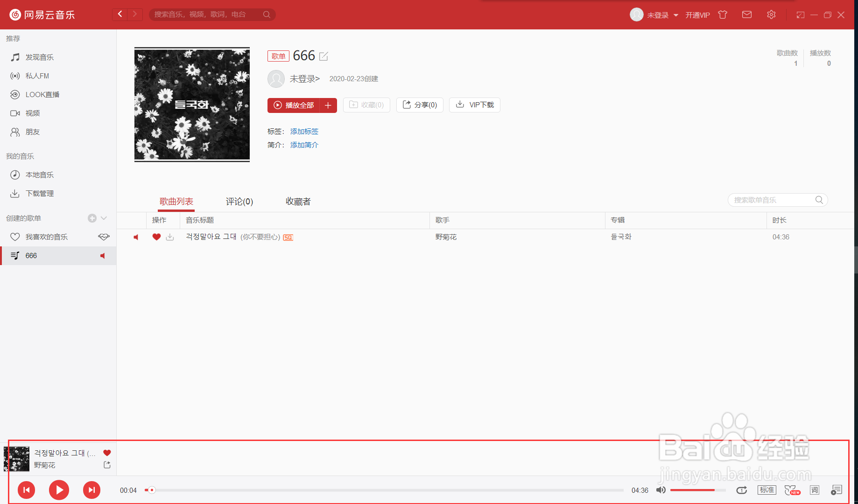Open LOOK直播 in the sidebar

(x=58, y=95)
